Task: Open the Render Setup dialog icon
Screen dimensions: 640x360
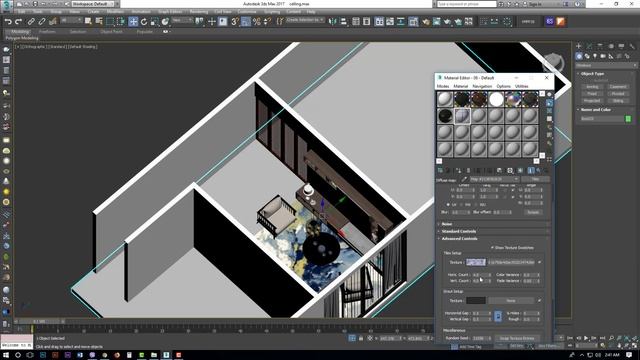Action: tap(426, 22)
